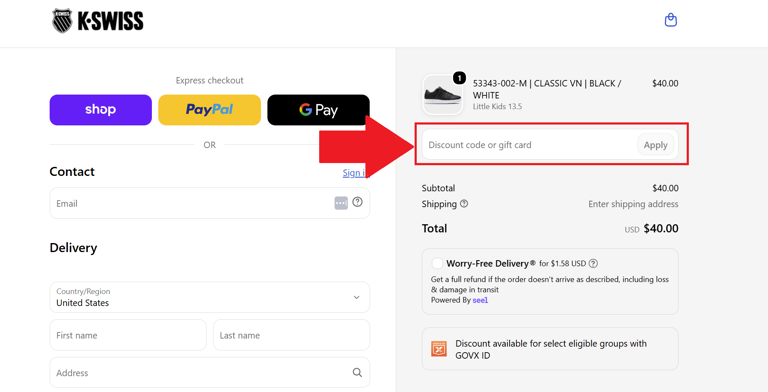Click the 'Little Kids 13.5' size text
This screenshot has height=392, width=768.
coord(497,106)
